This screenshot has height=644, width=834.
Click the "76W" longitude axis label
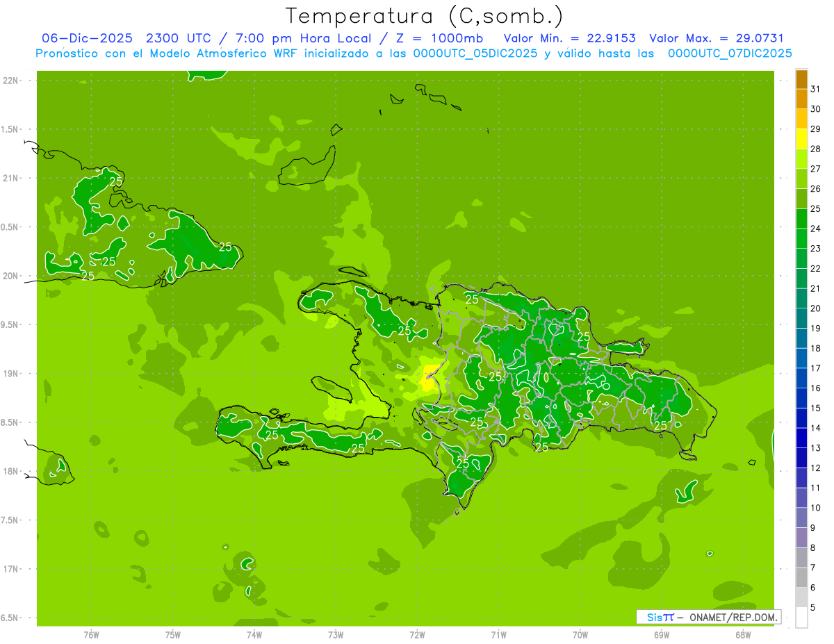coord(91,635)
